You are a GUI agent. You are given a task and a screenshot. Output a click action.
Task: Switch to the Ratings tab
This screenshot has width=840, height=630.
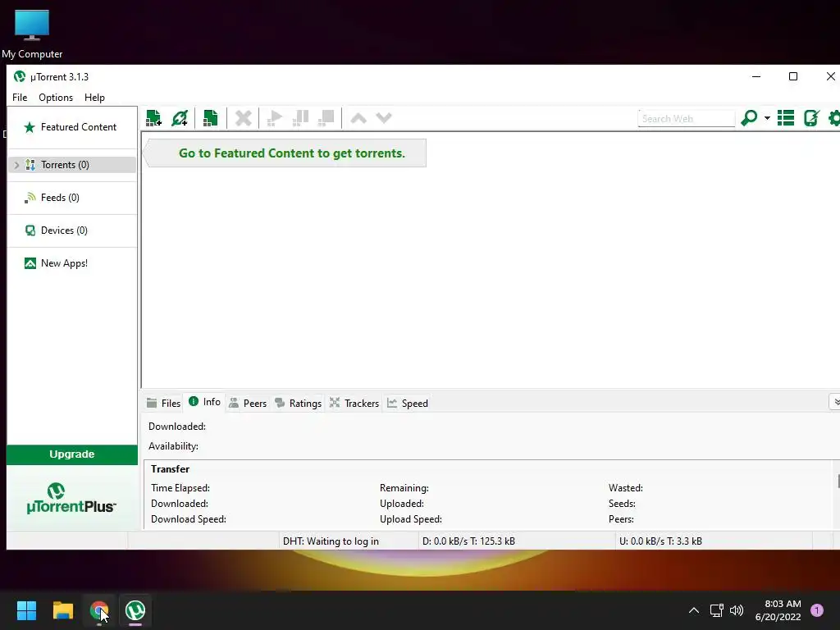298,404
